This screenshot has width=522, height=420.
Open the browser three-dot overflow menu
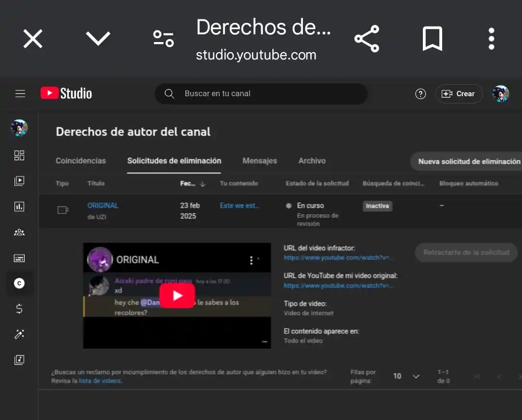click(492, 39)
